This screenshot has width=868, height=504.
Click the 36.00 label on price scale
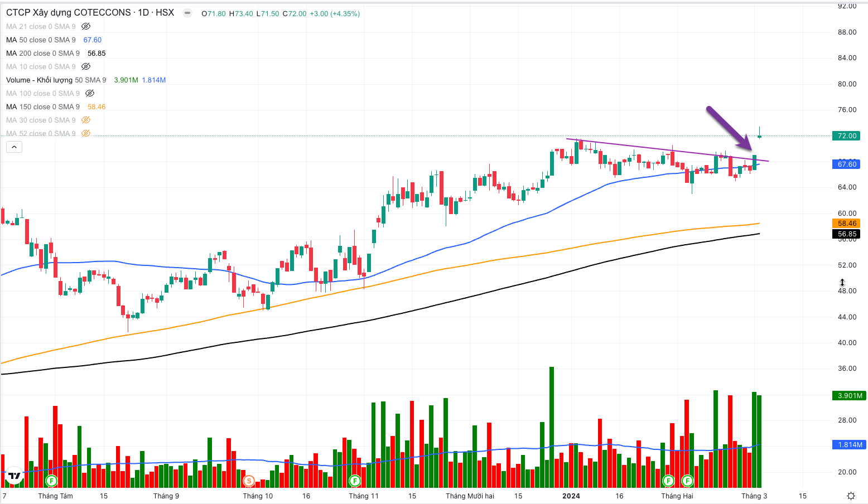pos(847,368)
